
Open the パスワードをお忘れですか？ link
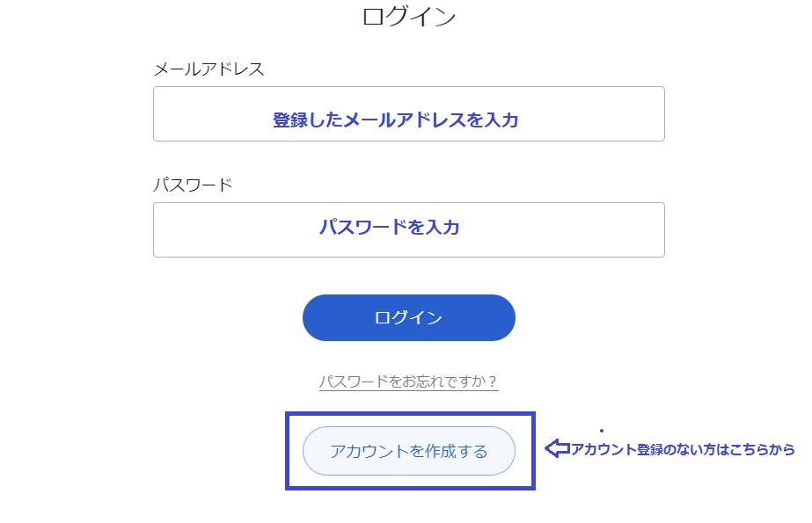[408, 381]
